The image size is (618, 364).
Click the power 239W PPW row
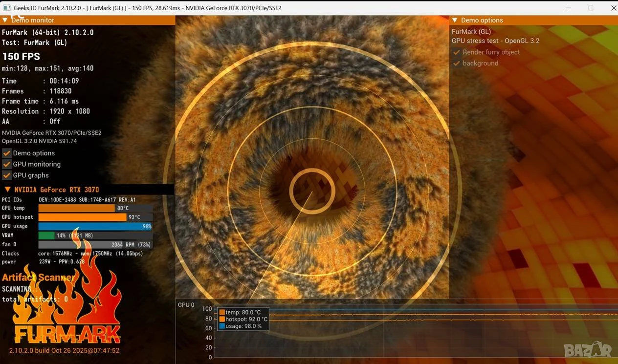pos(44,262)
